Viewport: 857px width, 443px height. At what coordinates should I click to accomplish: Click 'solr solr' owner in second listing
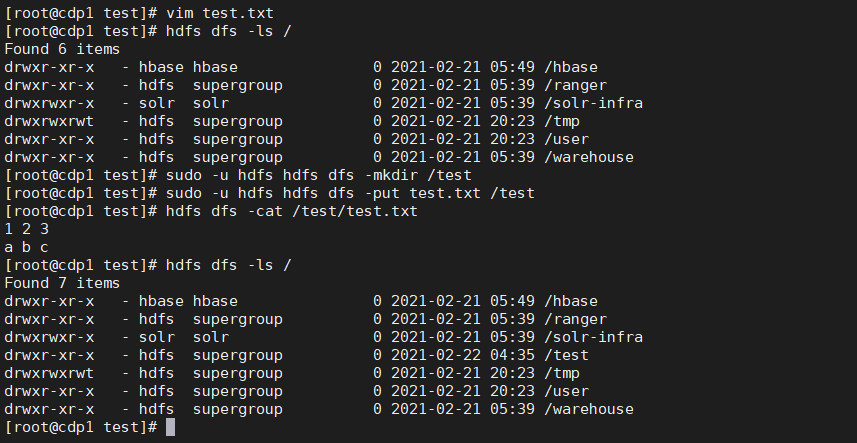[x=184, y=337]
